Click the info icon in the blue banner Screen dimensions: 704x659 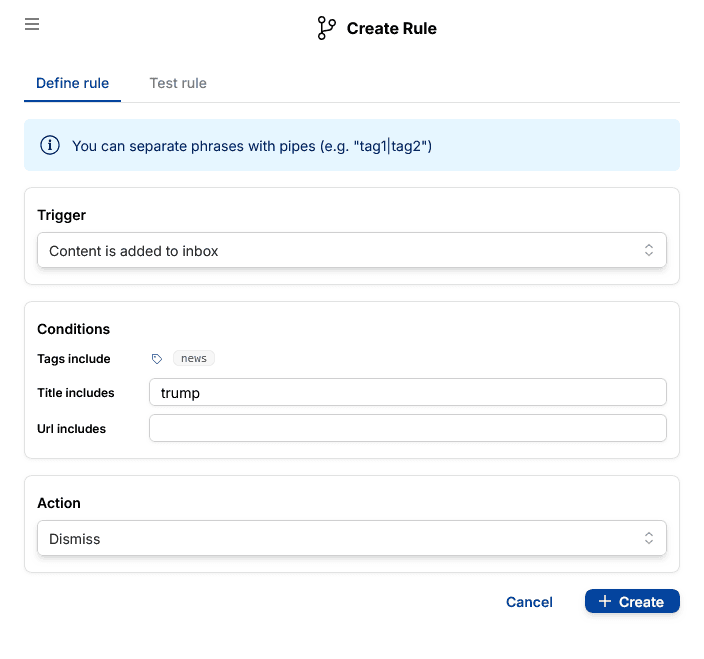(x=50, y=146)
